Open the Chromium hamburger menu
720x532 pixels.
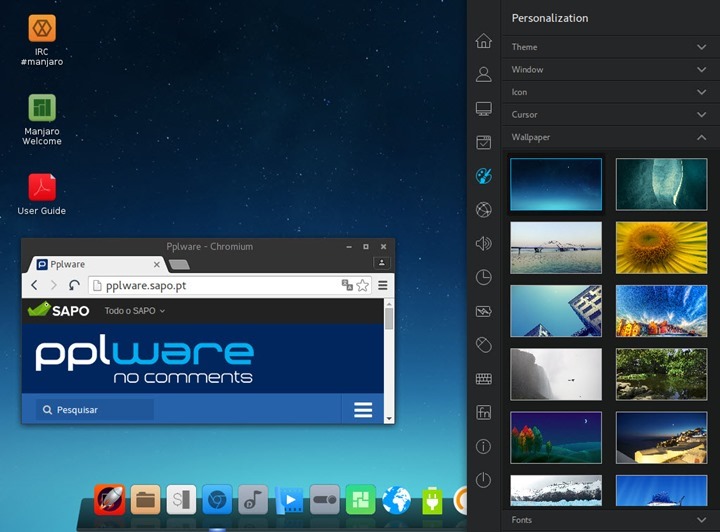coord(382,285)
